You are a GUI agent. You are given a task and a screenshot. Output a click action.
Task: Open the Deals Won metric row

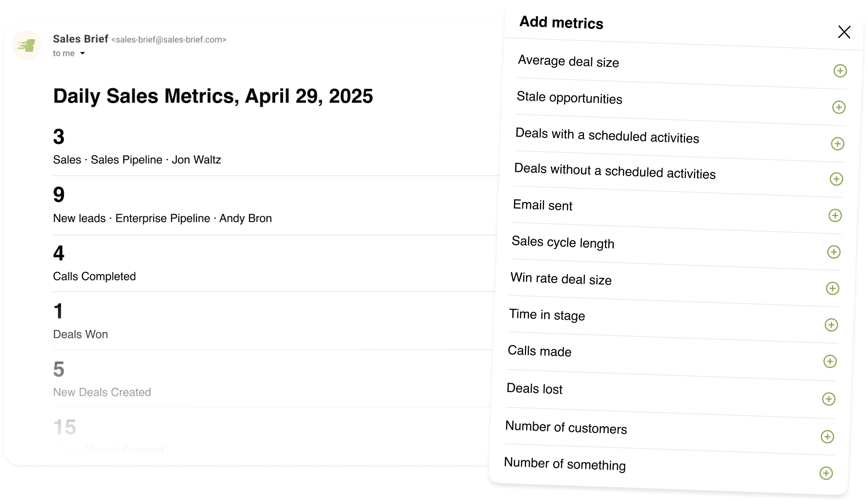[x=273, y=321]
